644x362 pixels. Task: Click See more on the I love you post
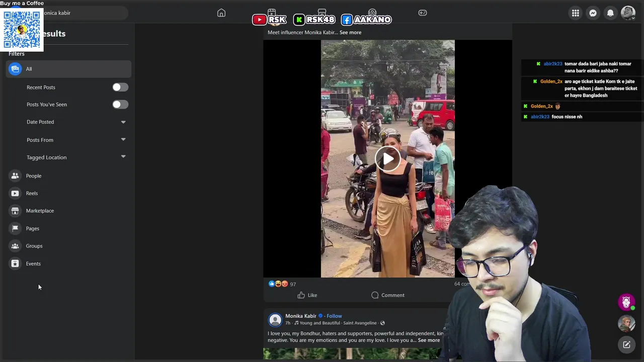click(429, 340)
